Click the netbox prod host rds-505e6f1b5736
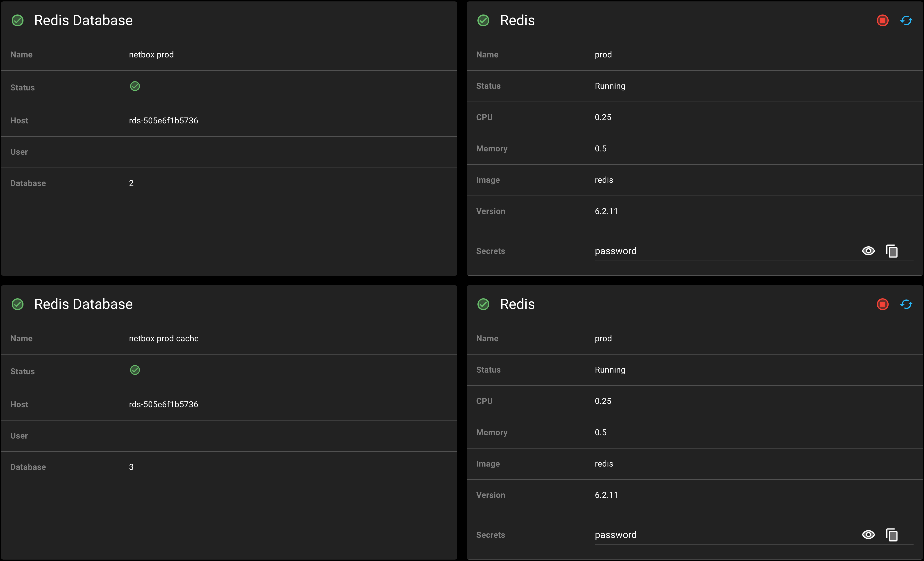Viewport: 924px width, 561px height. [x=163, y=121]
